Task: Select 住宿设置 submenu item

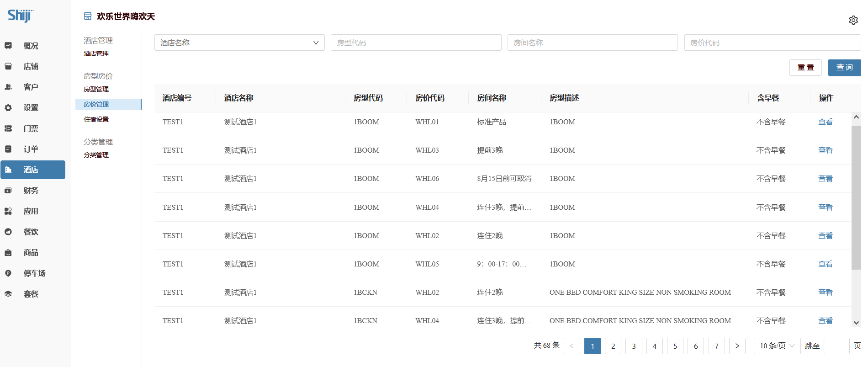Action: [96, 119]
